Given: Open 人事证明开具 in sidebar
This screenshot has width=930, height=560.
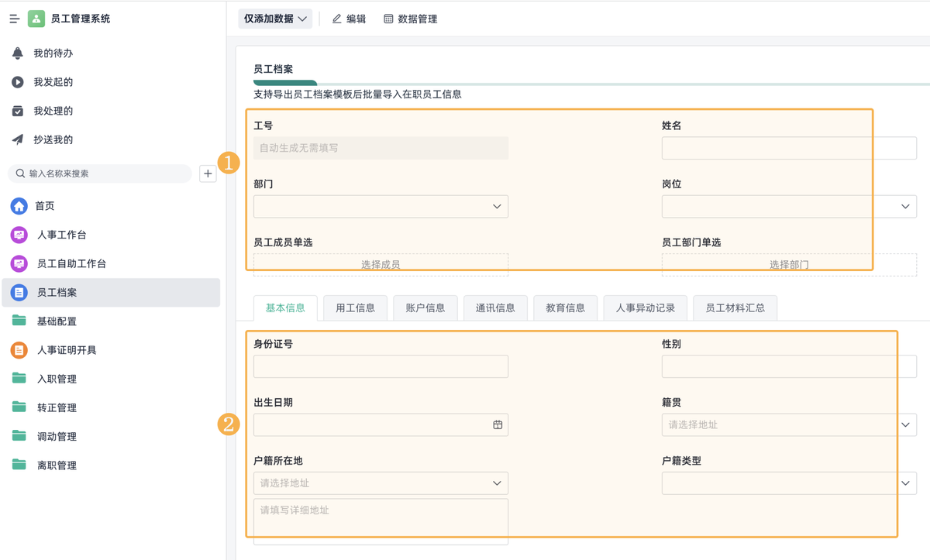Looking at the screenshot, I should click(x=66, y=350).
